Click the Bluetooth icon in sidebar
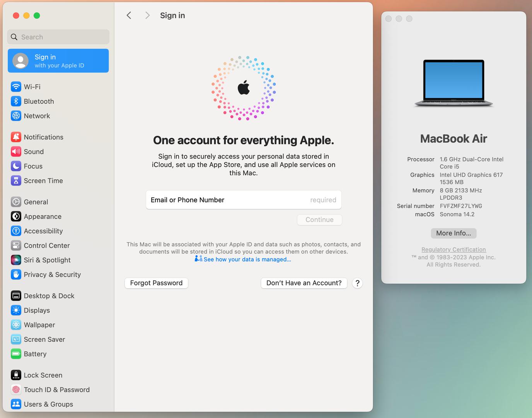 click(x=16, y=101)
